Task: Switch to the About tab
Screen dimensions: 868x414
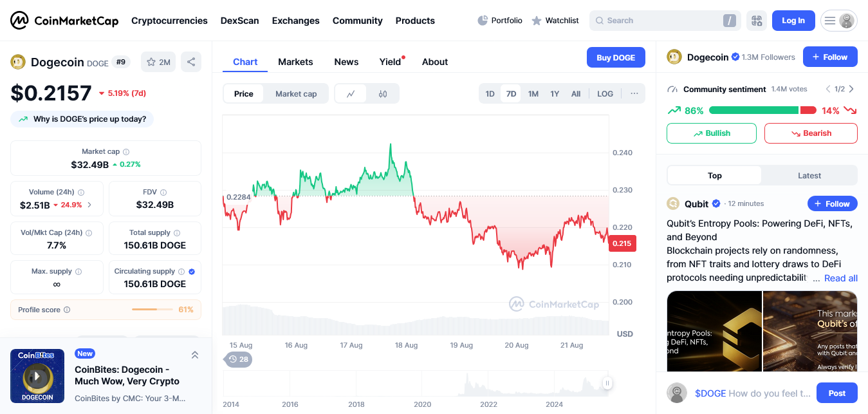Action: 435,62
